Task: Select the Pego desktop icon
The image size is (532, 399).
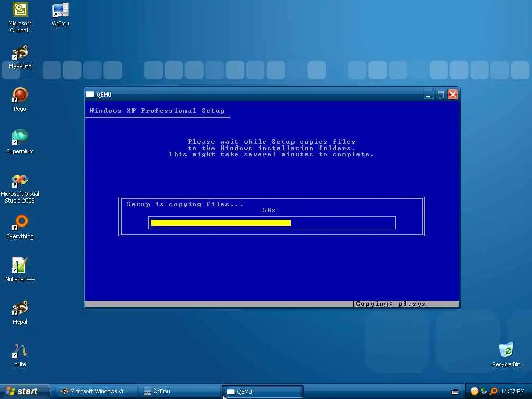Action: 20,99
